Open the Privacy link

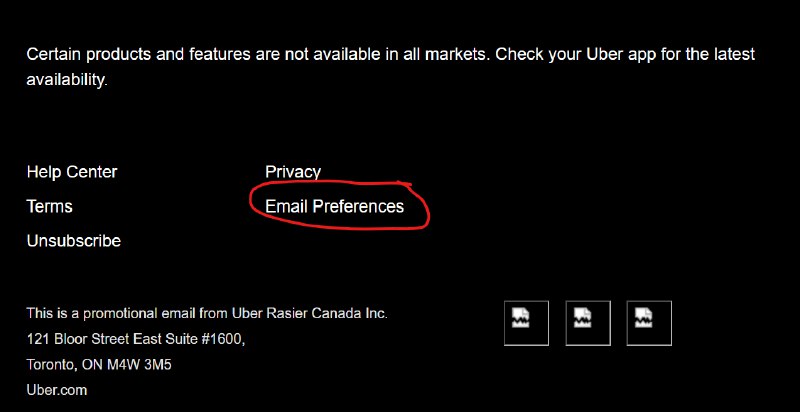(293, 172)
